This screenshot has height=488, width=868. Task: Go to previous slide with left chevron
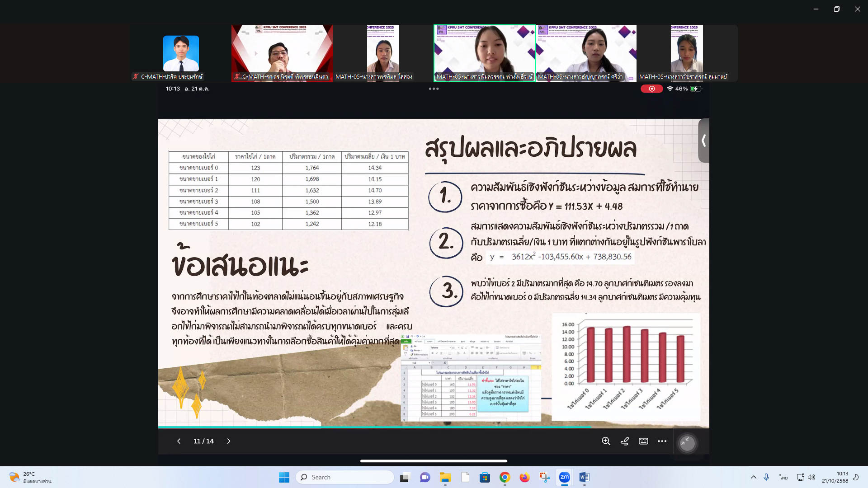coord(179,441)
